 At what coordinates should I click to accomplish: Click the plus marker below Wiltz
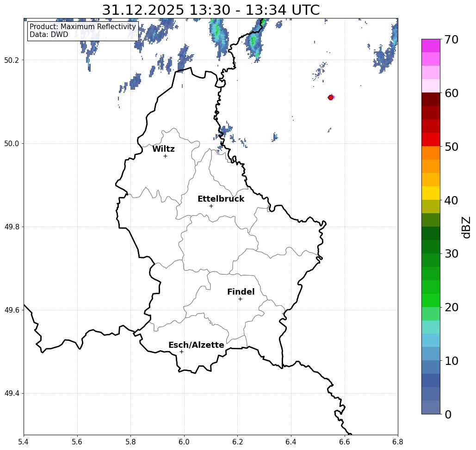[x=165, y=156]
